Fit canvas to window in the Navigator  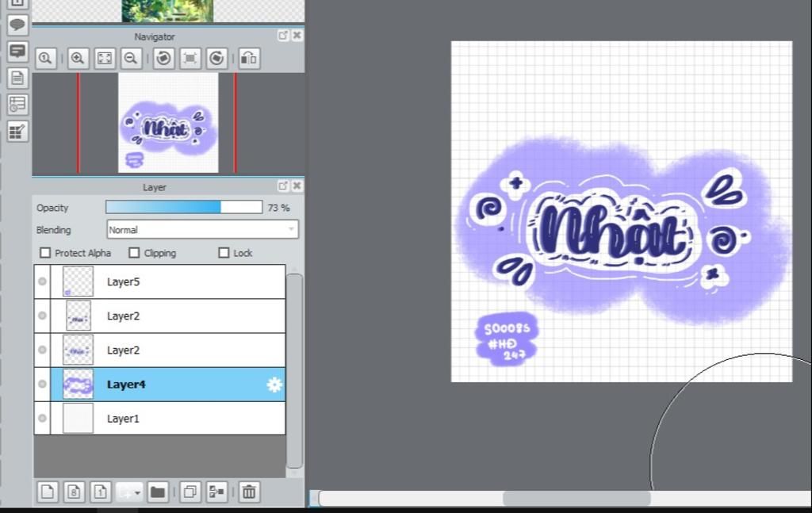105,58
